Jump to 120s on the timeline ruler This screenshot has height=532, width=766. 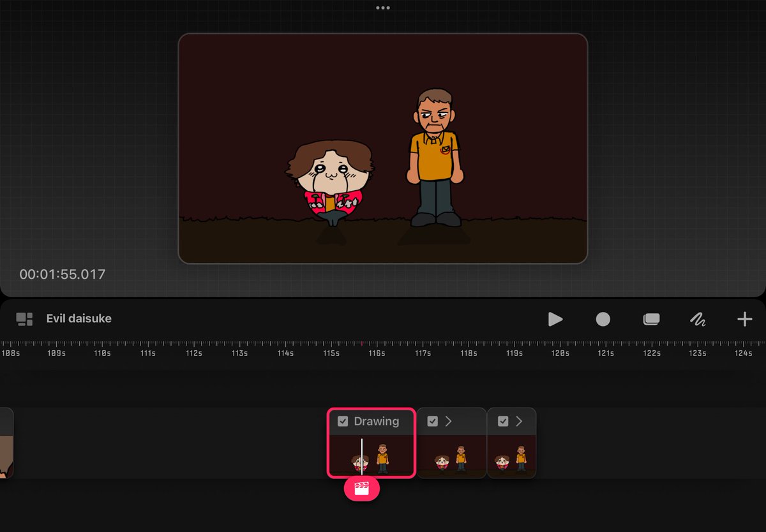(x=560, y=353)
